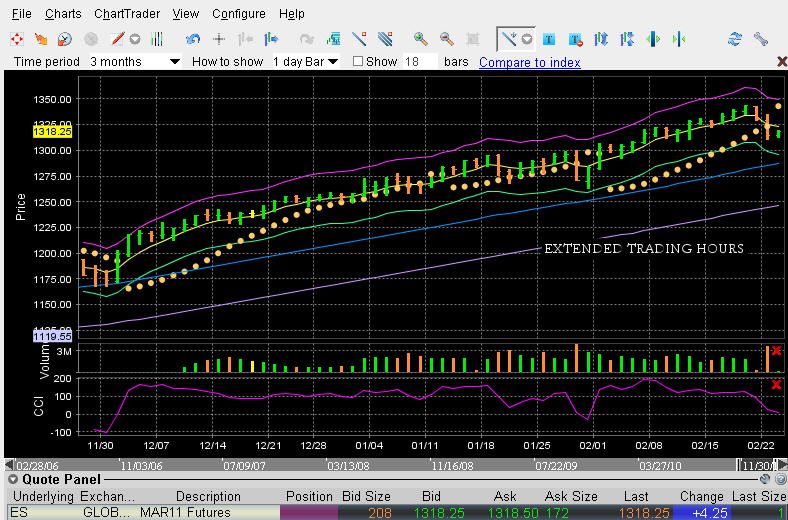Open the dropdown beside the pencil tool

click(135, 39)
